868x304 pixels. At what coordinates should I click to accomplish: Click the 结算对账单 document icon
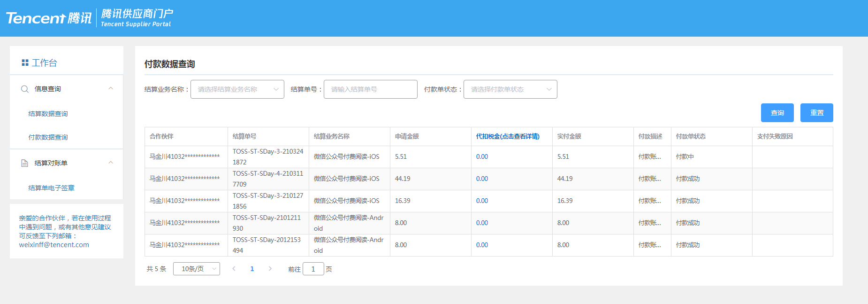[x=25, y=163]
